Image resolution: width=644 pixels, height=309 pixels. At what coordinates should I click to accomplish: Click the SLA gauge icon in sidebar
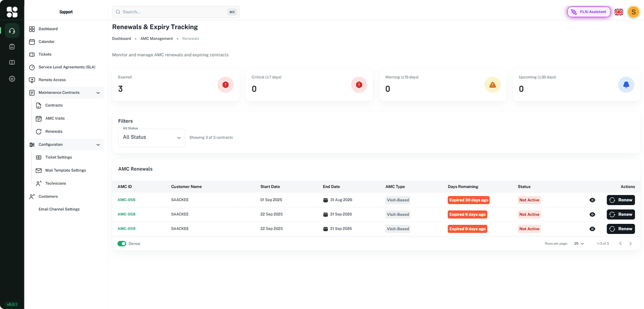[x=32, y=67]
